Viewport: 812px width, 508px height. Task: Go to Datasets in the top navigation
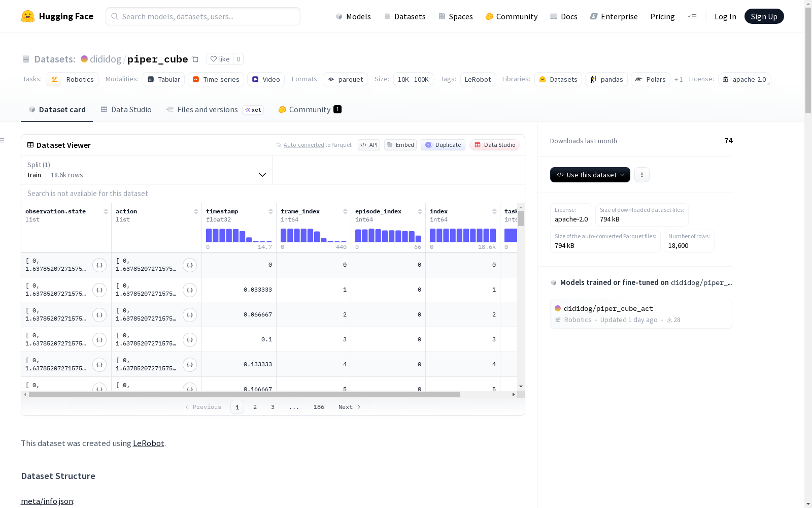(x=404, y=16)
